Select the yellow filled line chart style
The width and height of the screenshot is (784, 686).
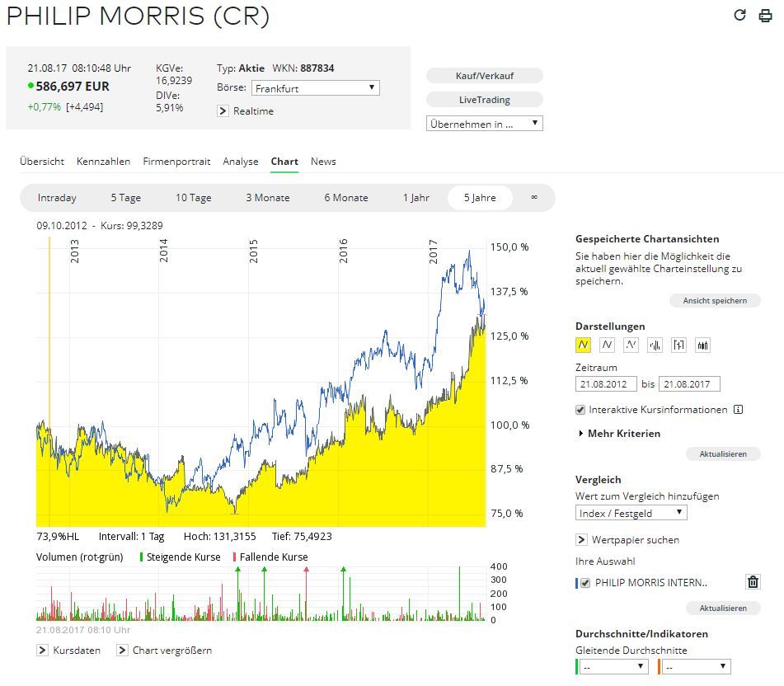(583, 345)
